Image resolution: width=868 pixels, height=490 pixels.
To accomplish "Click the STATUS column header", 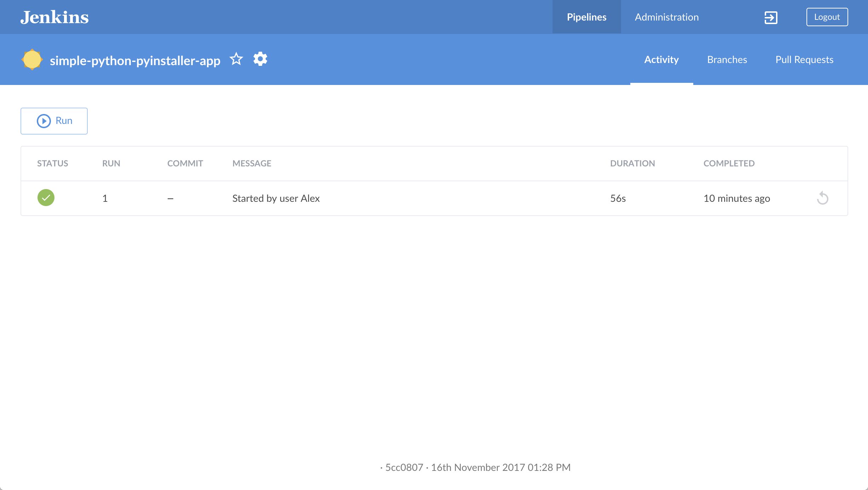I will tap(52, 163).
